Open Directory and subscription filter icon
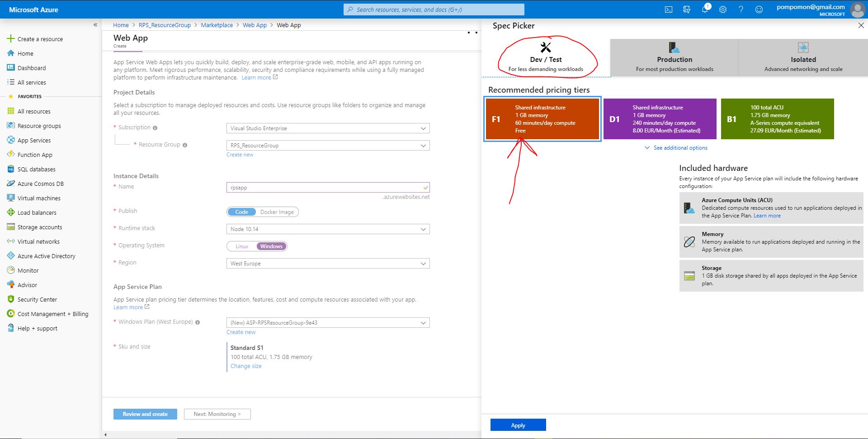This screenshot has height=439, width=868. [687, 9]
